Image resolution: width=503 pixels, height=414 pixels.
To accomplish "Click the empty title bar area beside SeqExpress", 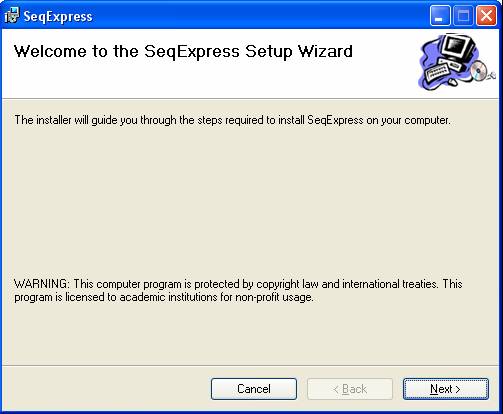I will coord(260,16).
